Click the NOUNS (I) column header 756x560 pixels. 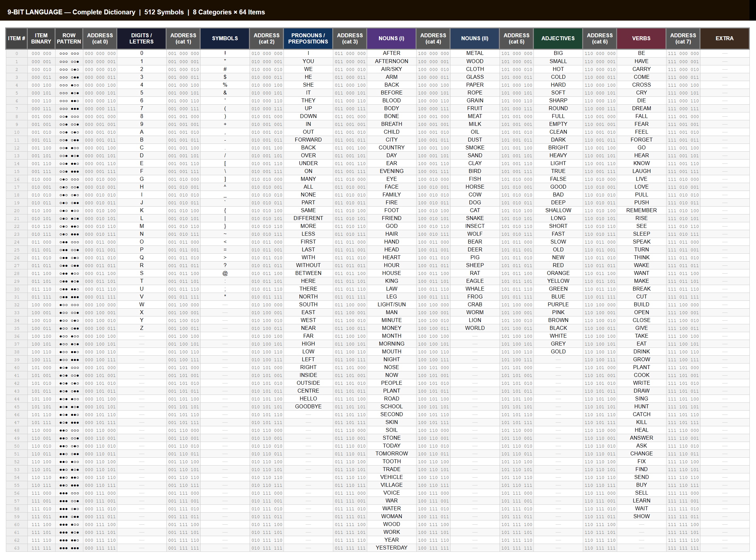coord(391,38)
